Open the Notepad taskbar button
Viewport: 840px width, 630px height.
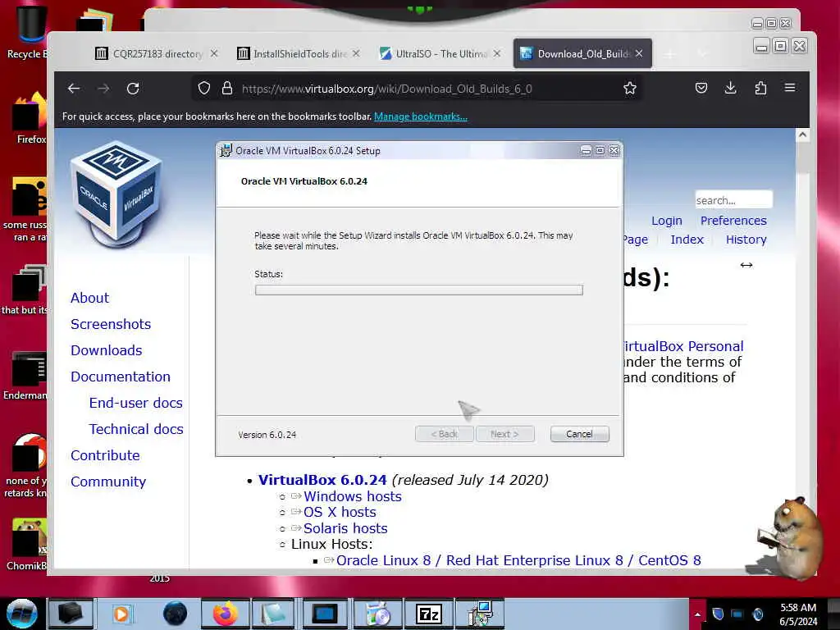click(272, 614)
